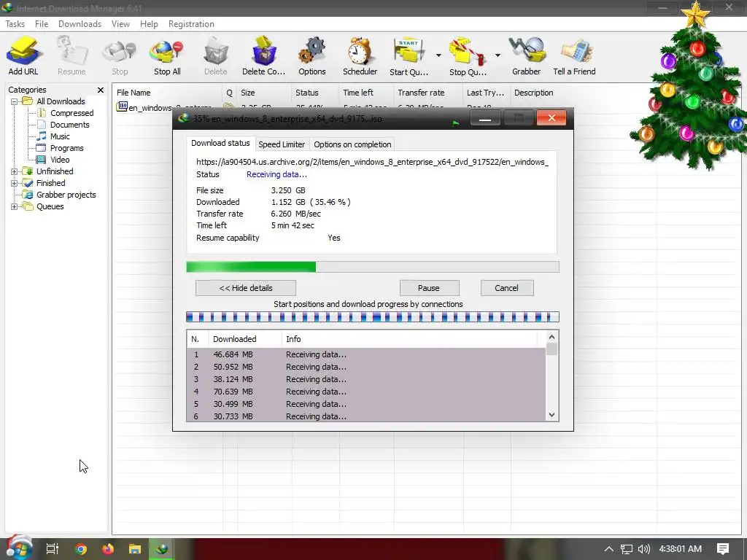This screenshot has width=747, height=560.
Task: Close the Categories panel
Action: click(x=101, y=90)
